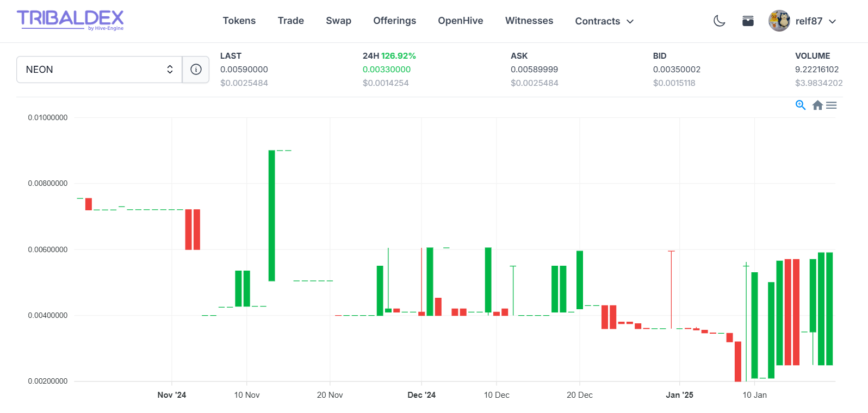Viewport: 868px width, 413px height.
Task: Click the tall green candle near 0.009 peak
Action: coord(271,216)
